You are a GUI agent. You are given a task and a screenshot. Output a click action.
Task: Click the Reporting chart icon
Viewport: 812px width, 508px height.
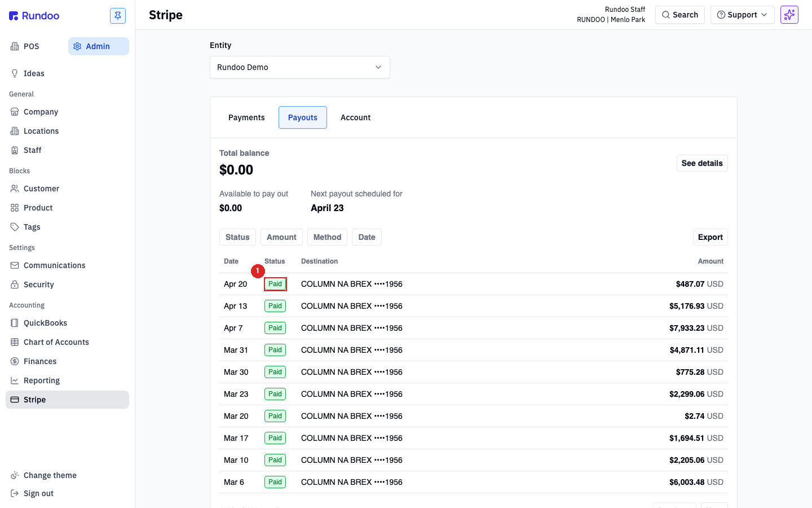pyautogui.click(x=15, y=380)
